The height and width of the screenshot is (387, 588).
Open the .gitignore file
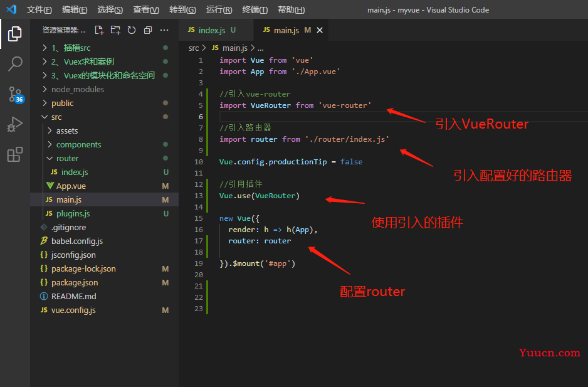click(104, 228)
